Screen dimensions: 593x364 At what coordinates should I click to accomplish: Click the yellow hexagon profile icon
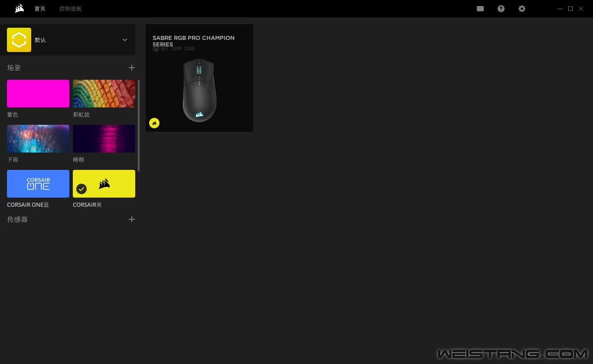19,40
